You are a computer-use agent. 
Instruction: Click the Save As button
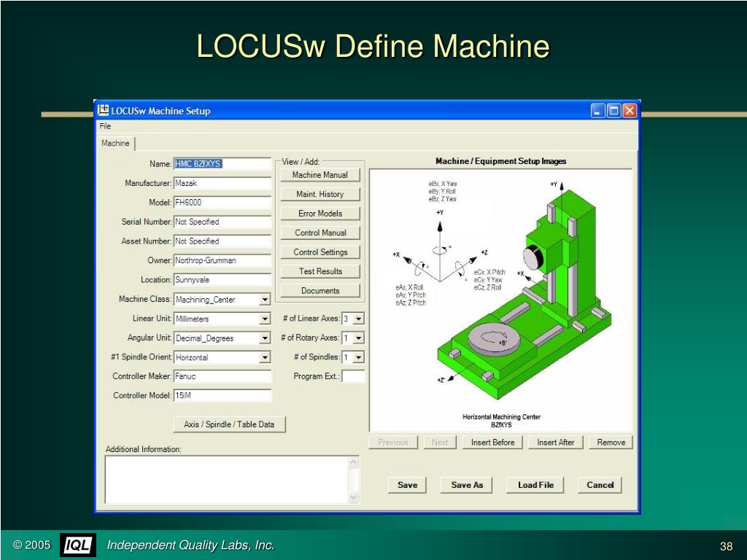click(467, 485)
